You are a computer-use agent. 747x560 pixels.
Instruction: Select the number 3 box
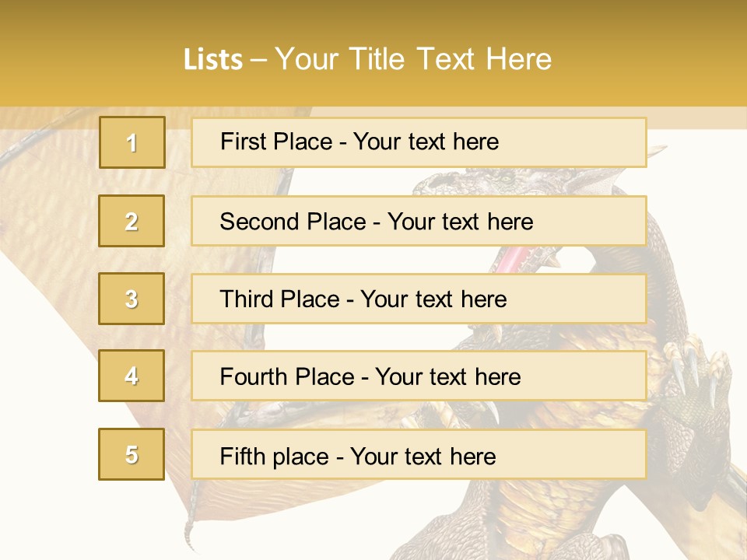[x=132, y=299]
